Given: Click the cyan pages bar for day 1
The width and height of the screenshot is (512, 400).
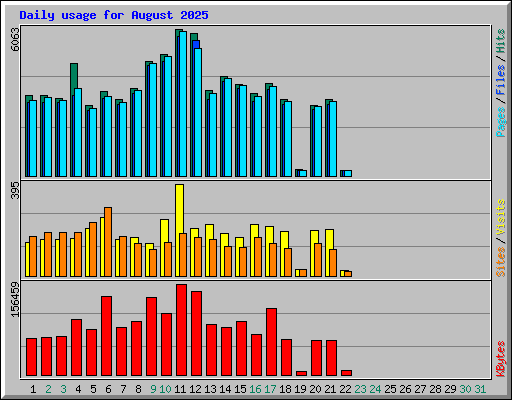Looking at the screenshot, I should pyautogui.click(x=33, y=139).
